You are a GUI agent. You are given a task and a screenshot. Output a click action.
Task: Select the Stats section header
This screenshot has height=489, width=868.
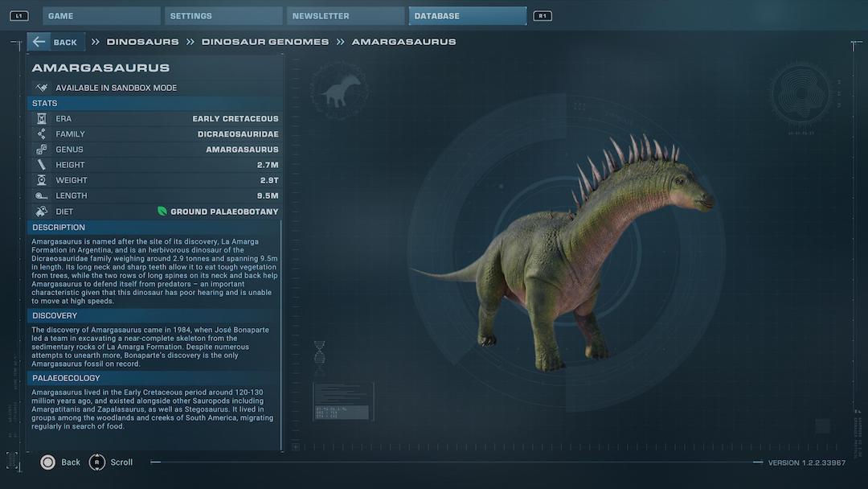point(155,103)
